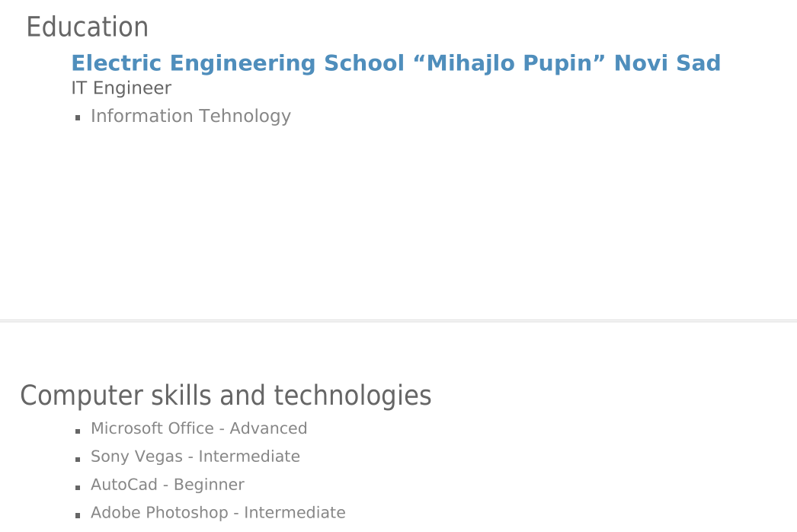Screen dimensions: 797x532
Task: Select the IT Engineer degree line
Action: click(x=121, y=88)
